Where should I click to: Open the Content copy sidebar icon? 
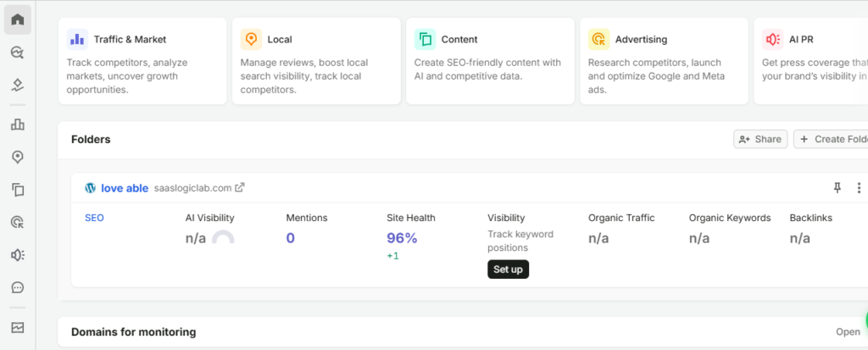(18, 190)
